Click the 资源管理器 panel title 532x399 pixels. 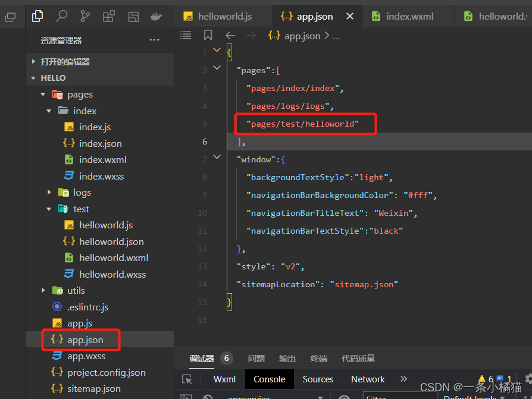pyautogui.click(x=61, y=40)
